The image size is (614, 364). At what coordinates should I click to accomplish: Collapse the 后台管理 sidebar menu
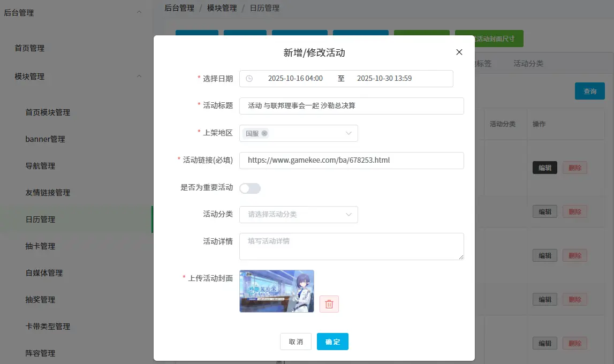(139, 12)
